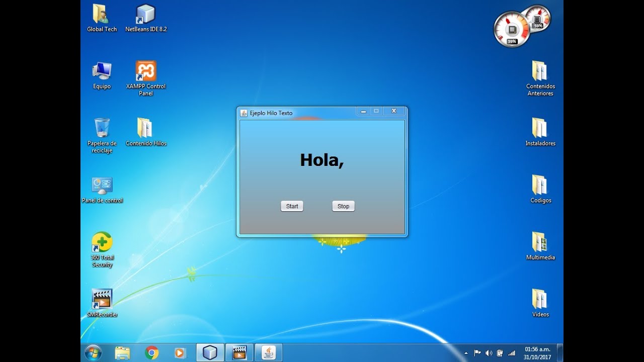Select the Videos folder icon
644x362 pixels.
[x=540, y=303]
